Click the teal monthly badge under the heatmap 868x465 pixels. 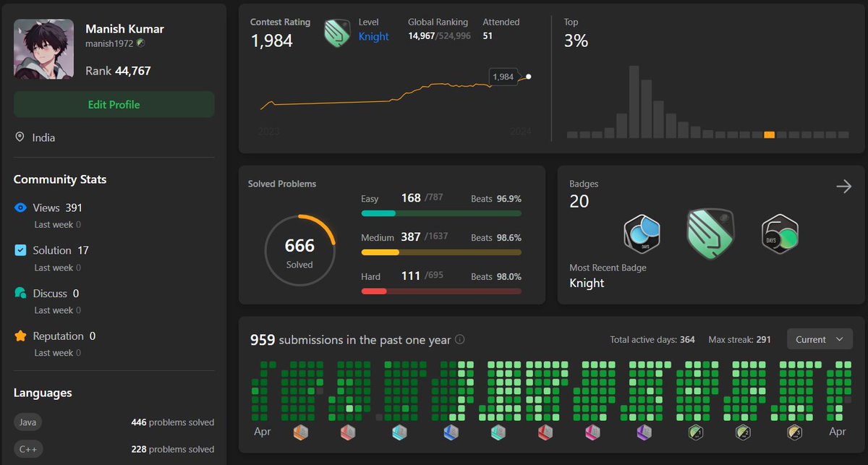(x=498, y=432)
